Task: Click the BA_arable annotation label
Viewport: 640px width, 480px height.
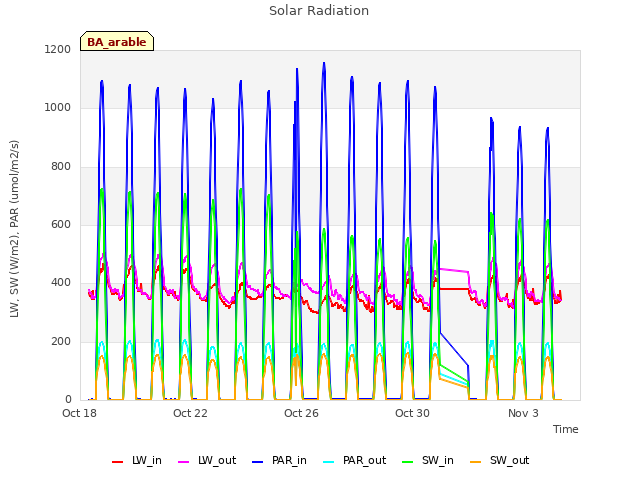Action: [x=117, y=41]
